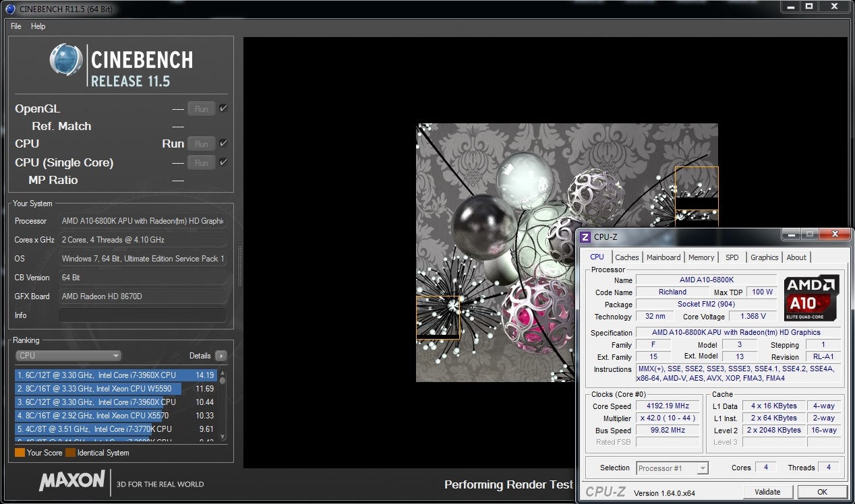855x504 pixels.
Task: Switch to the Mainboard tab in CPU-Z
Action: pos(664,257)
